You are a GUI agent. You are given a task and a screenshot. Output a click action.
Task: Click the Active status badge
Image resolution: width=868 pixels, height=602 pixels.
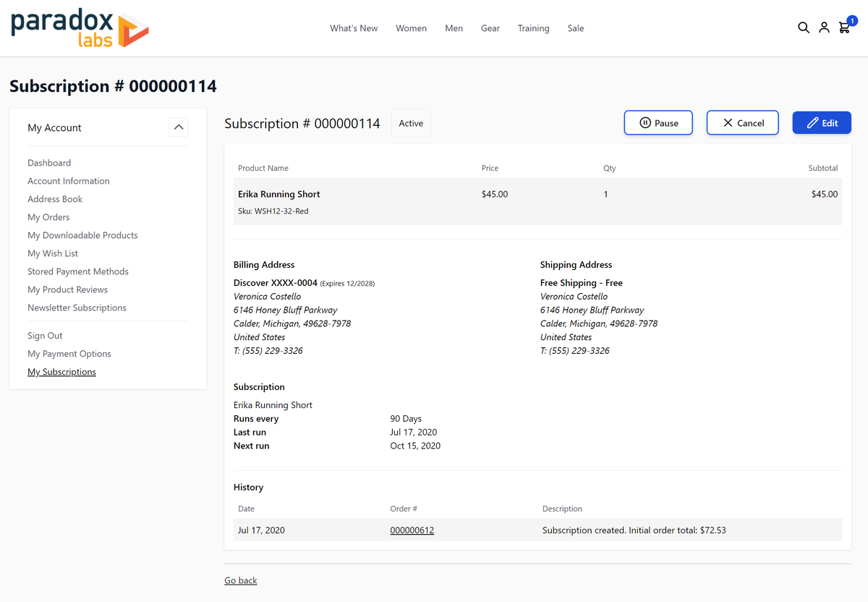(411, 123)
